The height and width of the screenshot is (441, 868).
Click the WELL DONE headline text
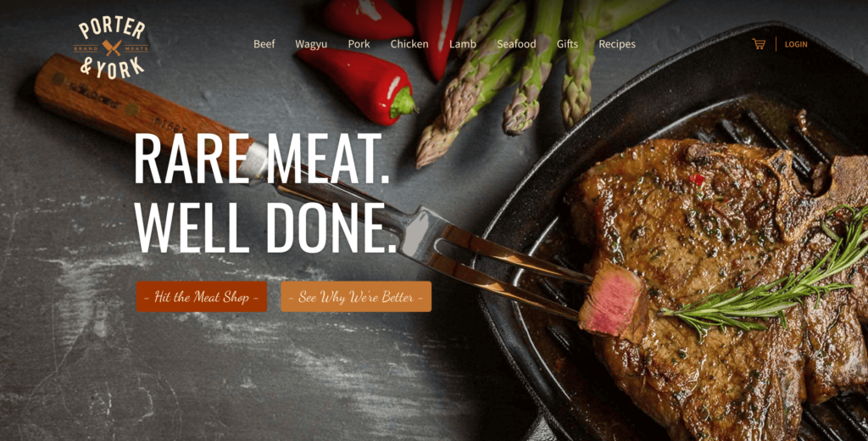[265, 227]
